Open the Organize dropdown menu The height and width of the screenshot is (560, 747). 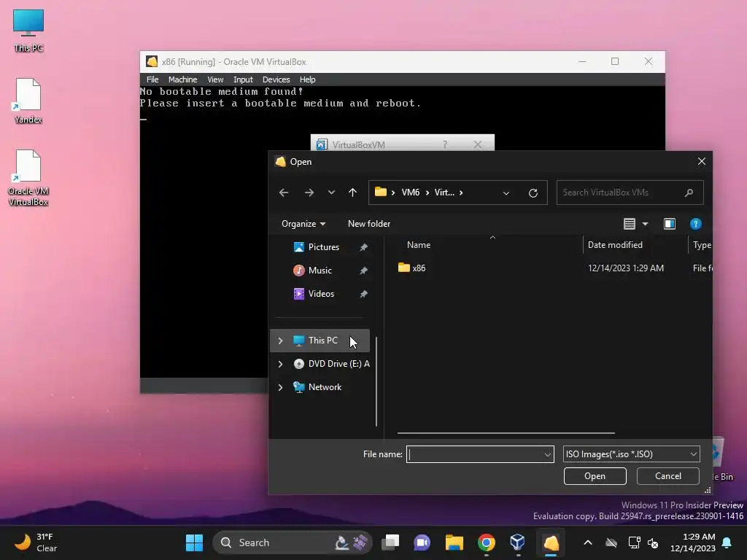(303, 224)
